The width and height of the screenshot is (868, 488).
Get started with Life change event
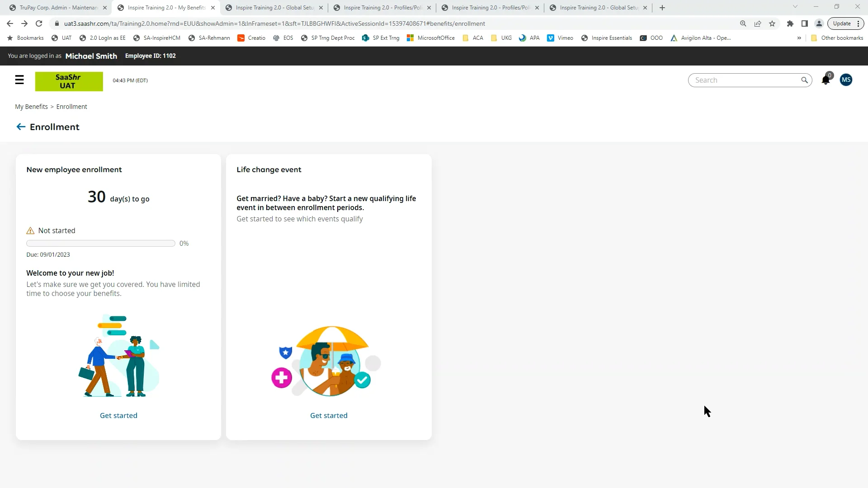point(329,415)
